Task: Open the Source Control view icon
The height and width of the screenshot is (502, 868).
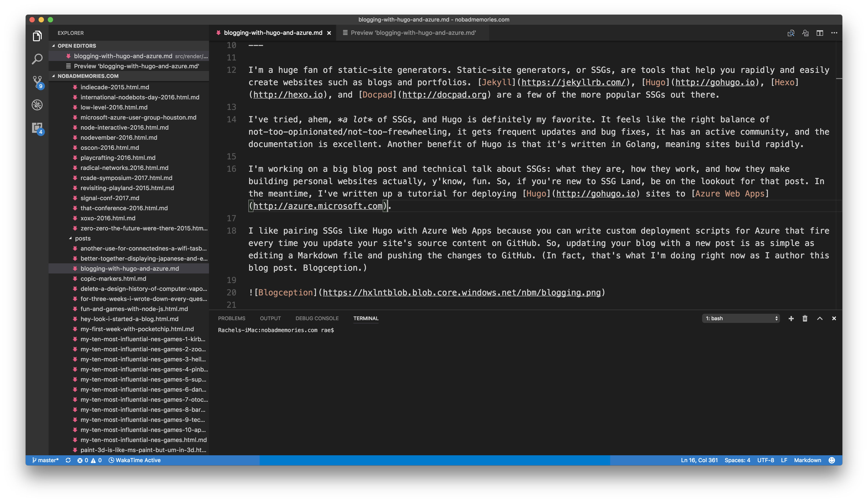Action: click(37, 82)
